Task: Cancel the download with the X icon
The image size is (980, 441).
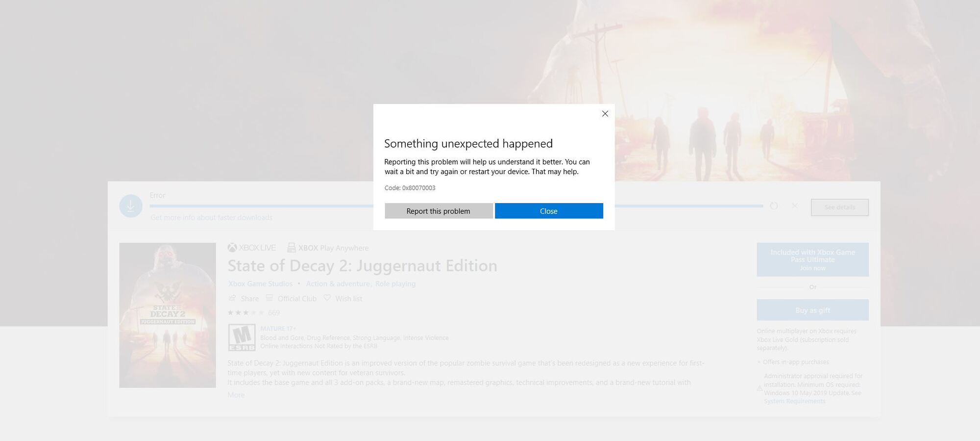Action: [794, 206]
